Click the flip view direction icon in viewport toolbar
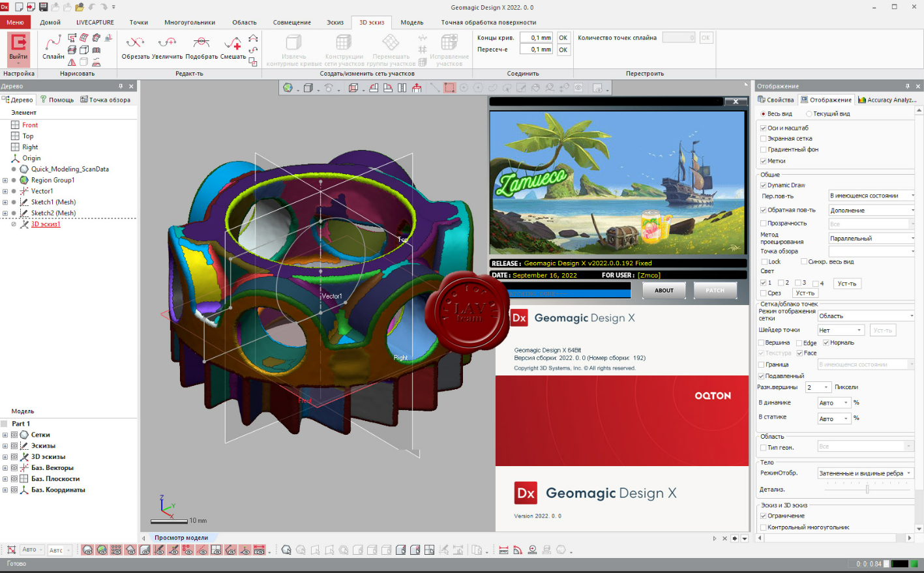This screenshot has width=924, height=573. (x=402, y=88)
